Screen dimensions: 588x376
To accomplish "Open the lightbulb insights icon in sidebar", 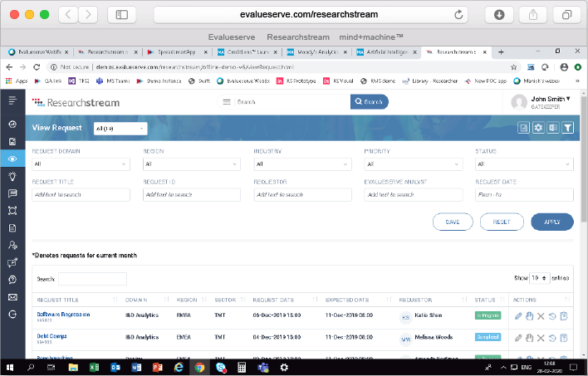I will tap(12, 176).
